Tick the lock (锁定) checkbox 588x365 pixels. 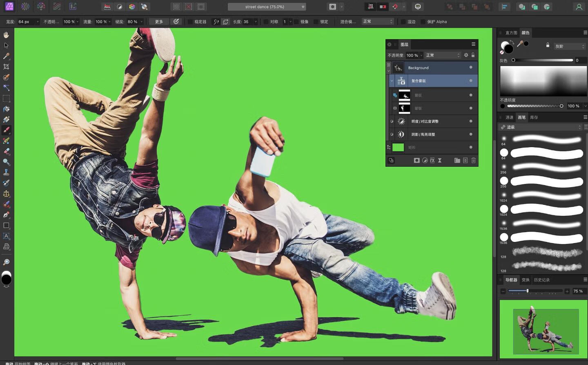(316, 22)
